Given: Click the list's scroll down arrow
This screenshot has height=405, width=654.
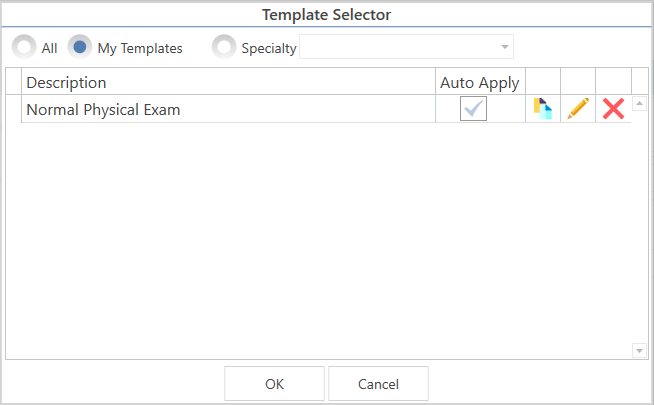Looking at the screenshot, I should (x=639, y=351).
